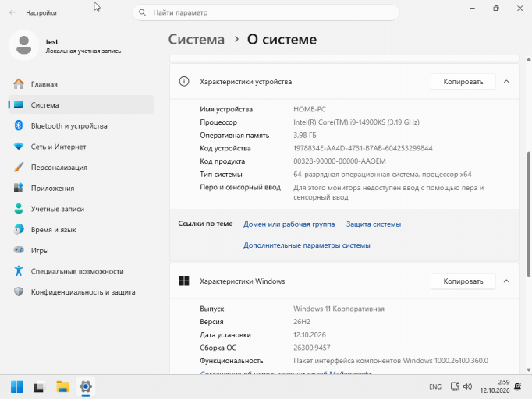This screenshot has height=399, width=532.
Task: Click the version value 26H2
Action: [x=302, y=321]
